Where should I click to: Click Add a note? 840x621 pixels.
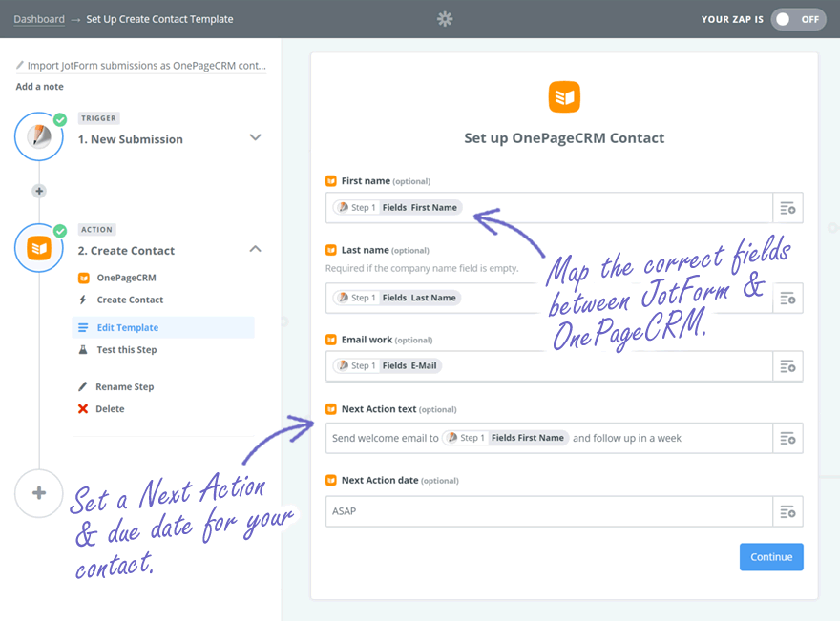coord(40,86)
